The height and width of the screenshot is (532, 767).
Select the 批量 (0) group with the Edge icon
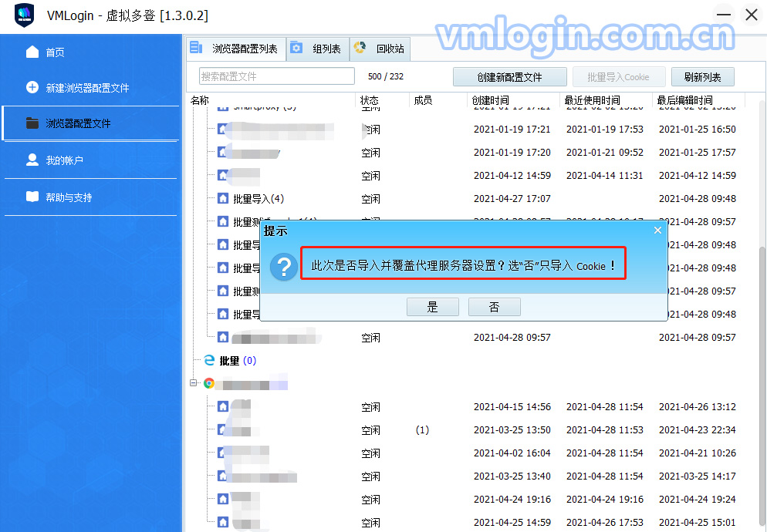tap(238, 360)
